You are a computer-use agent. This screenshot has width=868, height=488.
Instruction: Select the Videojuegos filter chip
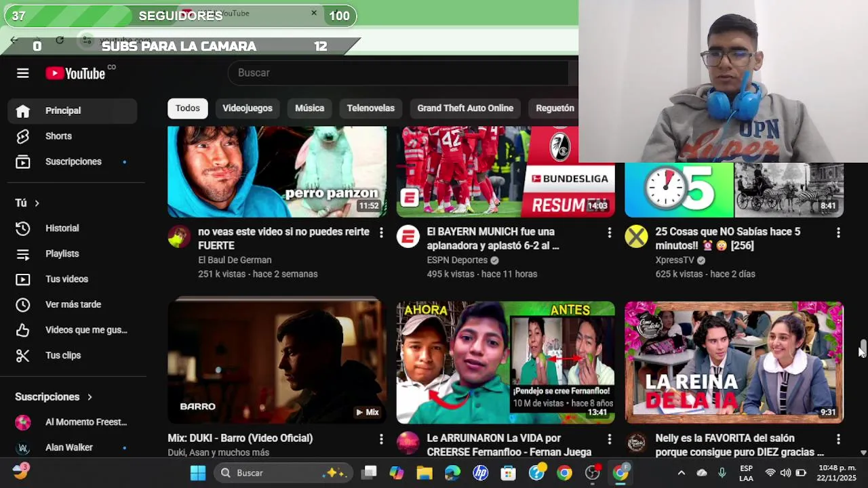(248, 108)
